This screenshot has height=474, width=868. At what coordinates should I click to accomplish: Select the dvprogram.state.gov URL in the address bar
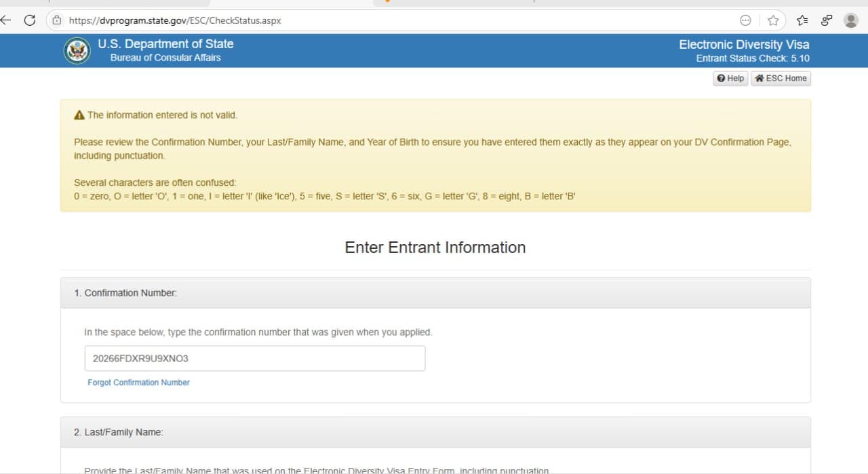click(175, 20)
